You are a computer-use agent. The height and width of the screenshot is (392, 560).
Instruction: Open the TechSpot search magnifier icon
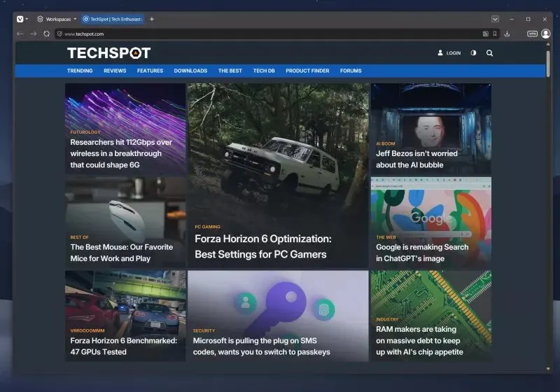tap(489, 52)
